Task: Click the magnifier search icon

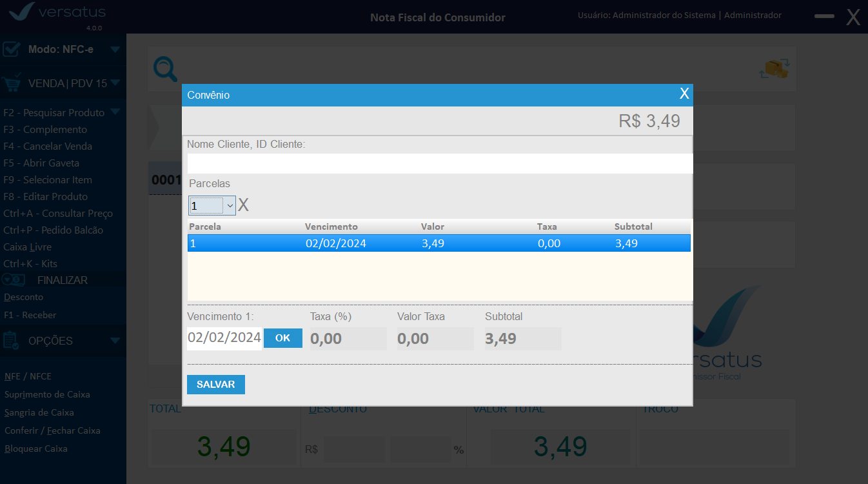Action: [x=165, y=69]
